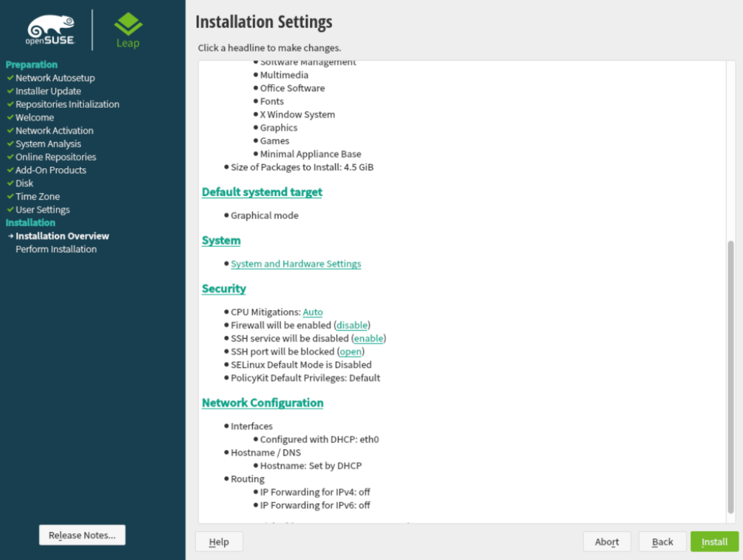The image size is (743, 560).
Task: Click 'Office Software' pattern item
Action: pyautogui.click(x=292, y=88)
